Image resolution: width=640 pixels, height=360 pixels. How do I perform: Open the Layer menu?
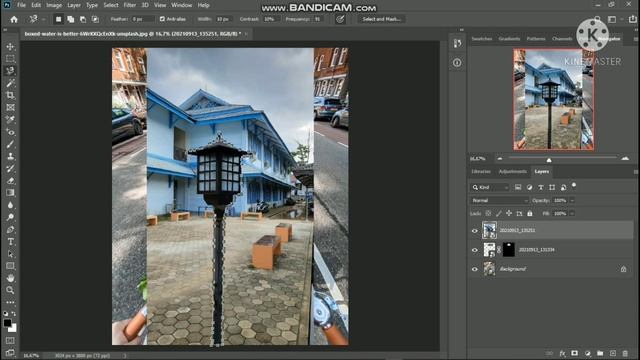pos(74,5)
